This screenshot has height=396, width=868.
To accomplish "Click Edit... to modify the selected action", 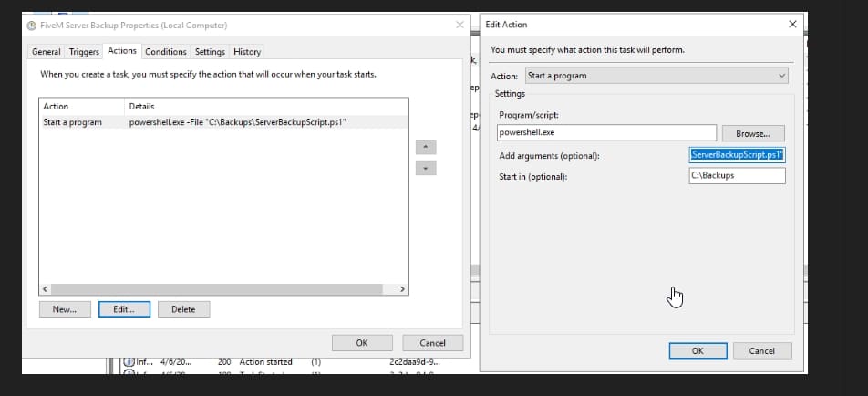I will coord(124,309).
